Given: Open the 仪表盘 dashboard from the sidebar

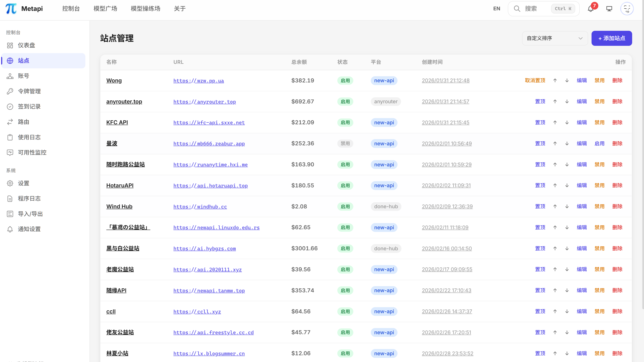Looking at the screenshot, I should [x=26, y=45].
